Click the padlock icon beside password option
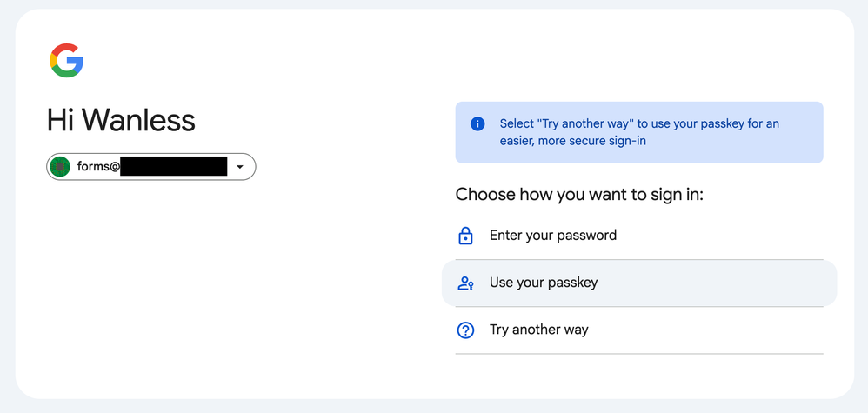This screenshot has width=868, height=413. click(x=465, y=236)
